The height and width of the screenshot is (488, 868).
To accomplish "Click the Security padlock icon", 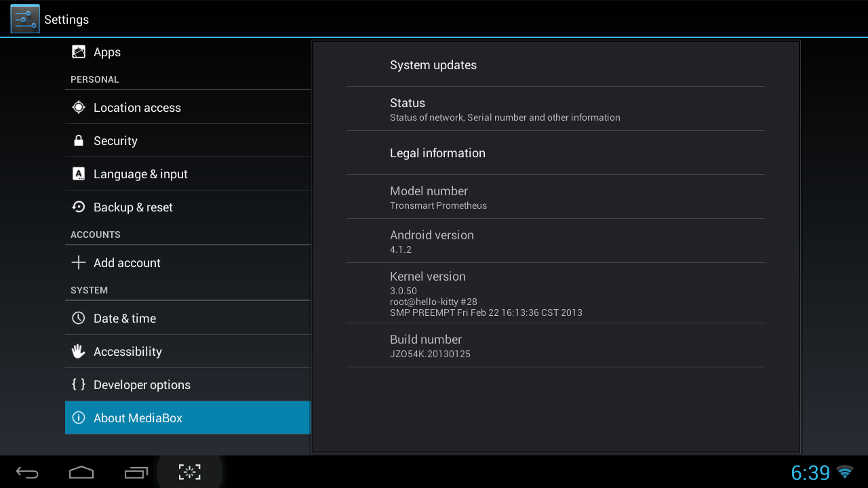I will tap(79, 140).
